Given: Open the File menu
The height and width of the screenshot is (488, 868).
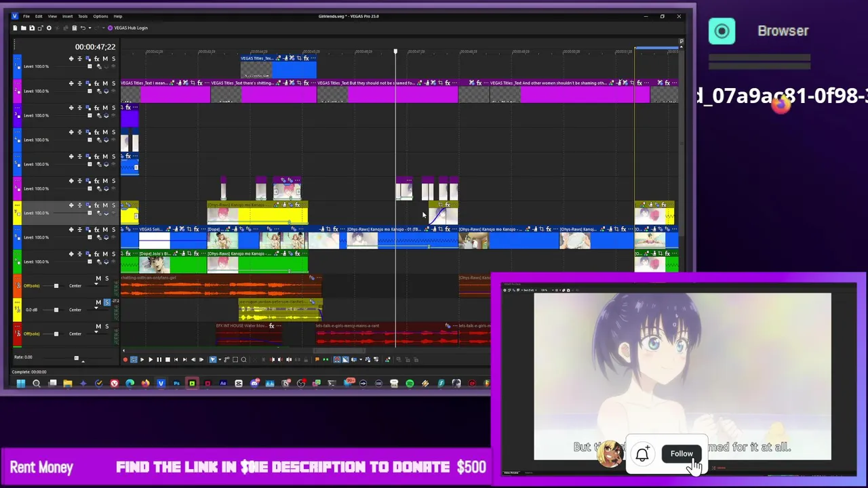Looking at the screenshot, I should pos(25,16).
